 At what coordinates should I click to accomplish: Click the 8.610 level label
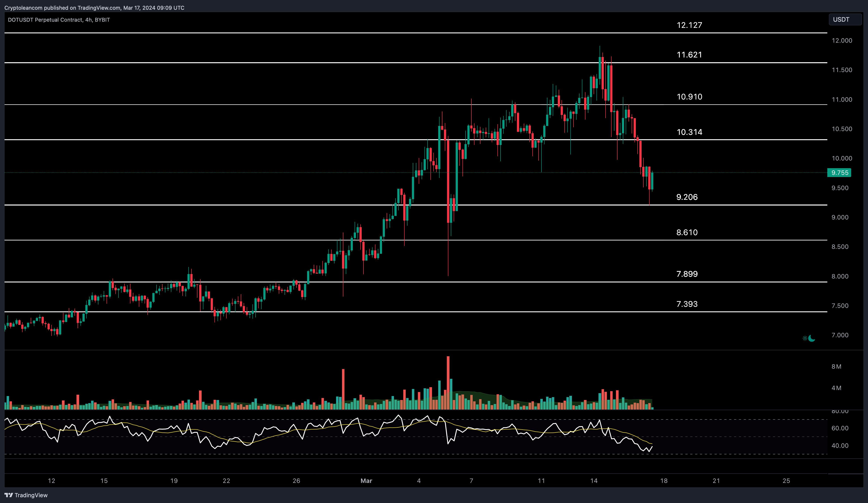tap(687, 232)
